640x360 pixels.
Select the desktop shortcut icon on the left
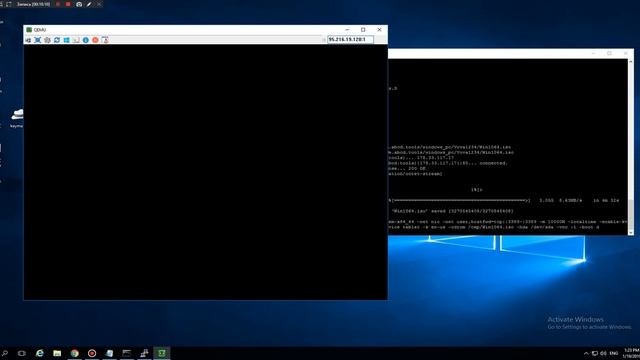[x=17, y=117]
